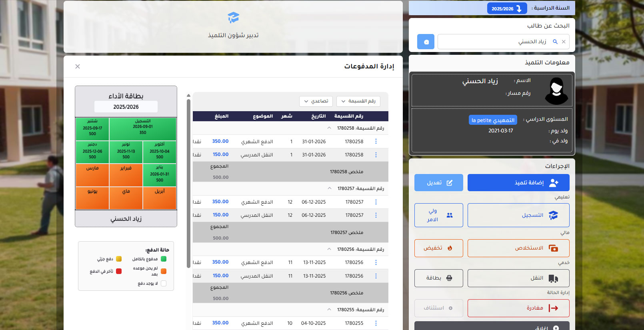Collapse the receipt group 1780257
This screenshot has width=644, height=330.
(x=329, y=188)
